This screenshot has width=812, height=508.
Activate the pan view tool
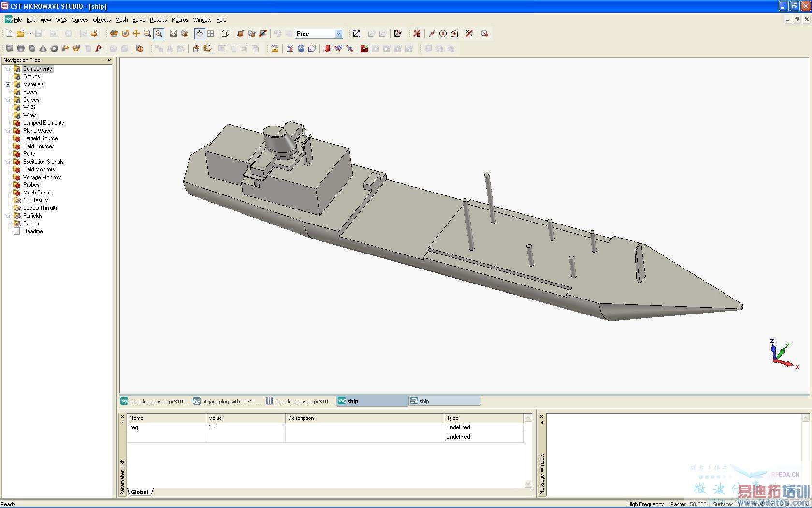coord(136,33)
